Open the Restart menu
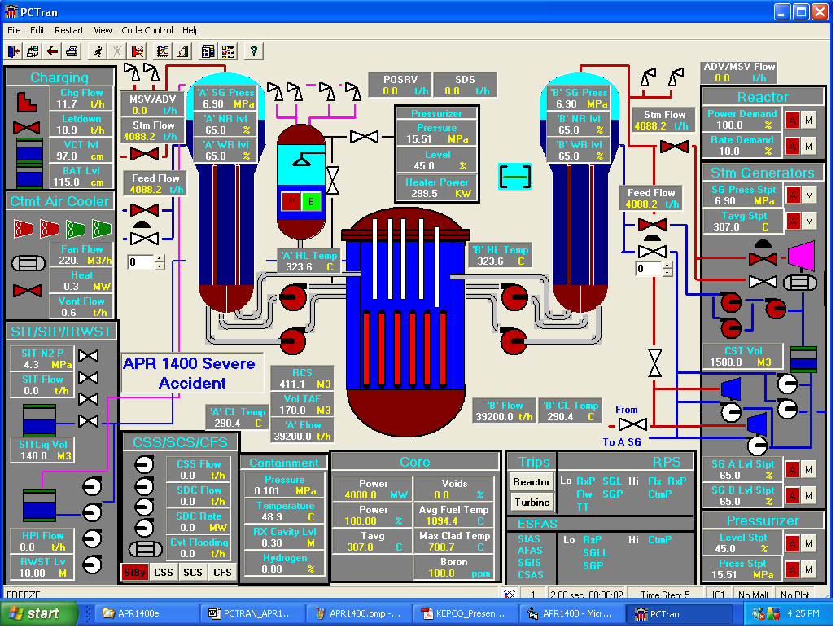Image resolution: width=840 pixels, height=628 pixels. point(69,30)
